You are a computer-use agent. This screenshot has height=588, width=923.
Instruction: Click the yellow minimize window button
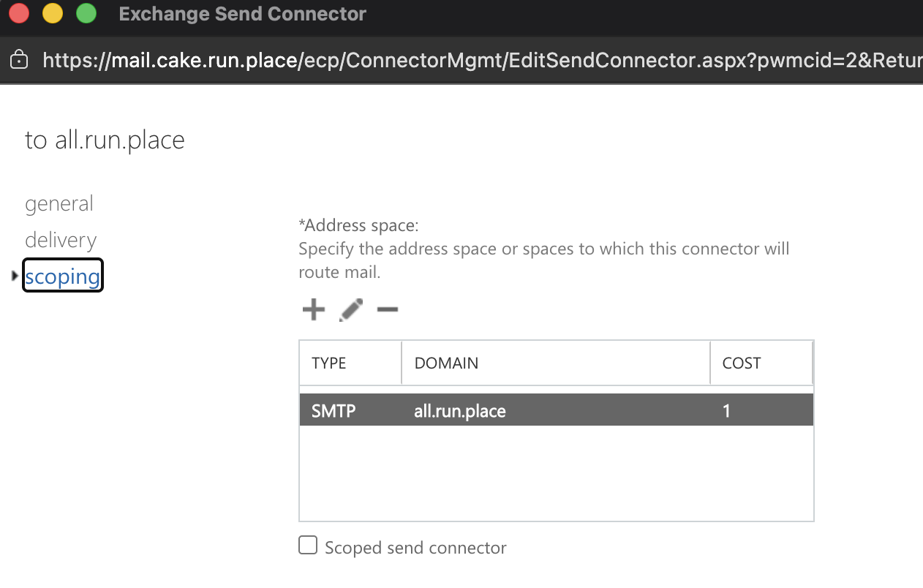(53, 14)
